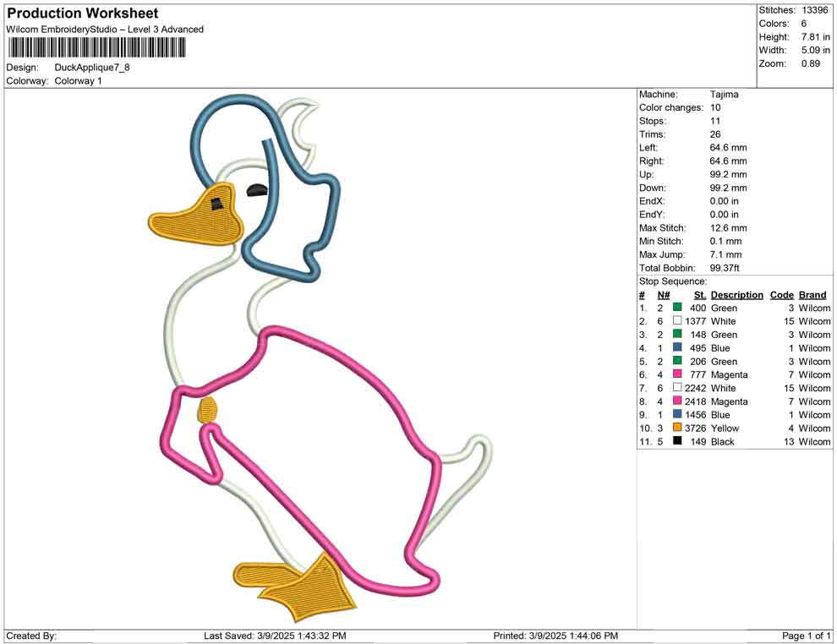
Task: Select the black color chip for stop 11
Action: [x=676, y=442]
